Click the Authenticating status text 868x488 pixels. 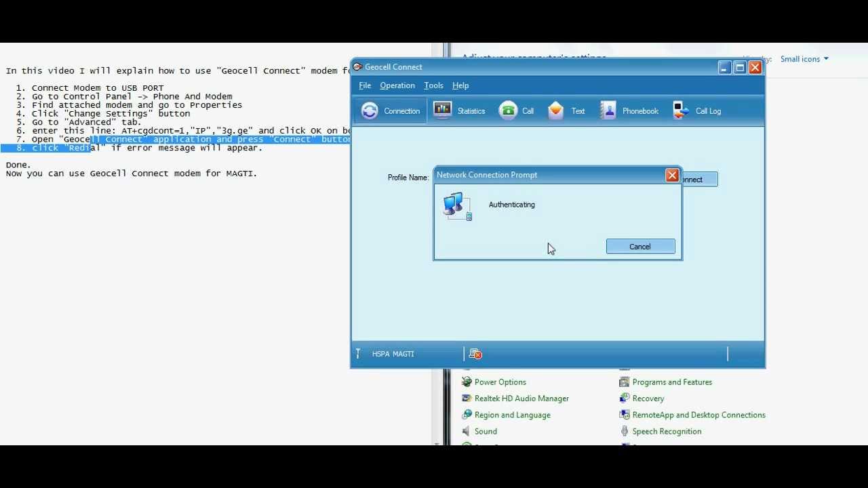pos(511,205)
